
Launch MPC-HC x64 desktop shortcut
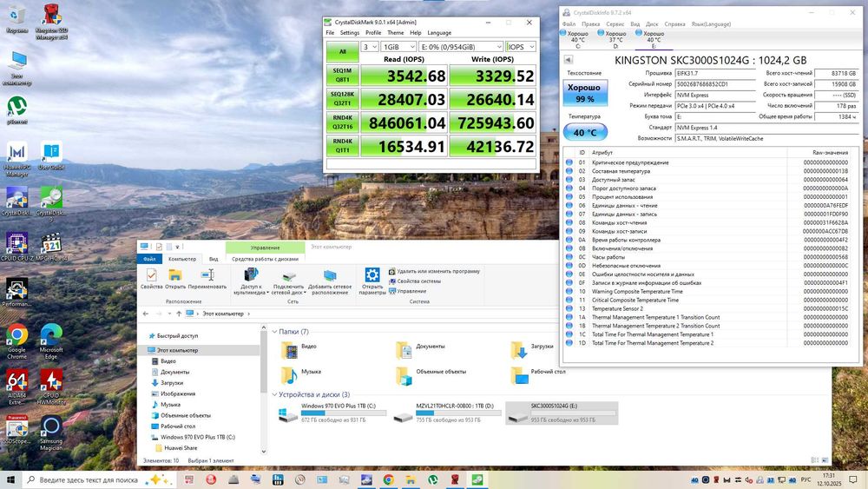(x=51, y=247)
